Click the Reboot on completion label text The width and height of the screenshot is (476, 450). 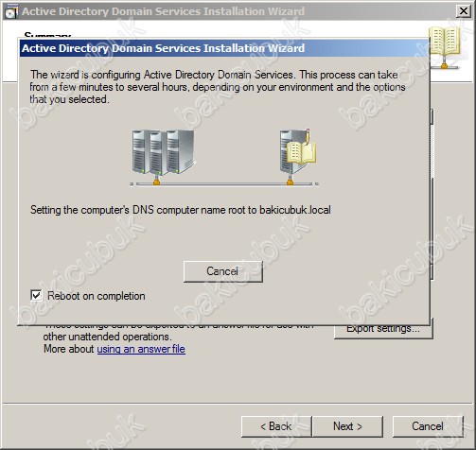coord(97,296)
